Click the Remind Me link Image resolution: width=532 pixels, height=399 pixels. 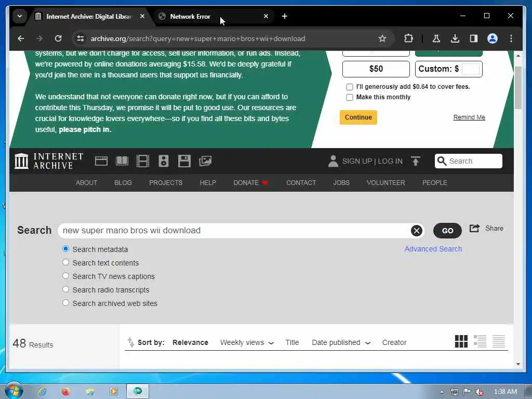point(469,117)
